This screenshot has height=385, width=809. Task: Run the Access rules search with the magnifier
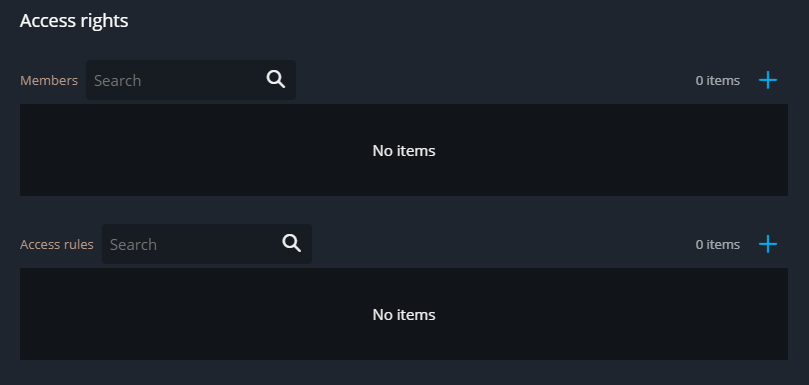(292, 243)
